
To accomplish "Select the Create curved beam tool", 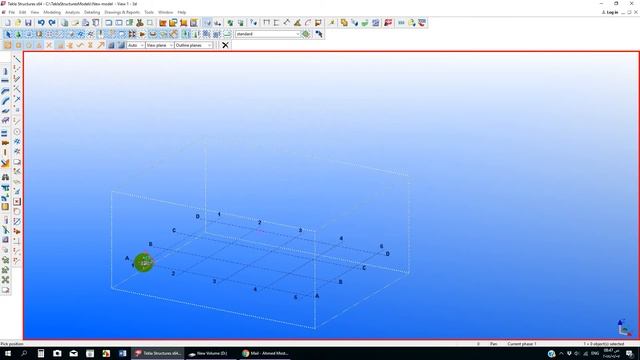I will pos(5,100).
